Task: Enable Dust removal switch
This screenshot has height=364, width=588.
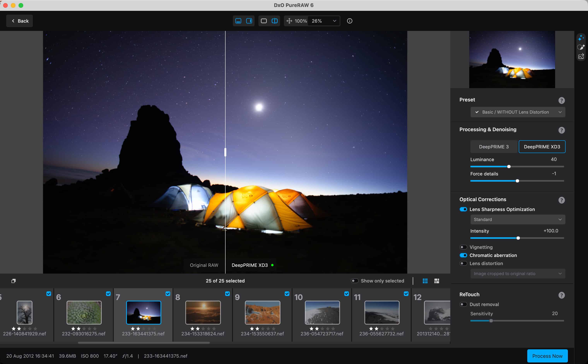Action: 463,304
